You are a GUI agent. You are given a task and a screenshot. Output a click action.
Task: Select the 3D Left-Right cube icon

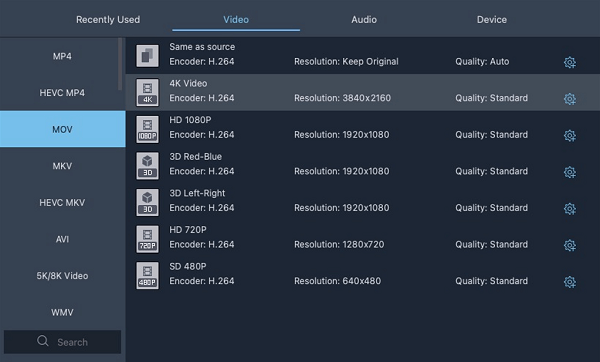click(x=147, y=202)
